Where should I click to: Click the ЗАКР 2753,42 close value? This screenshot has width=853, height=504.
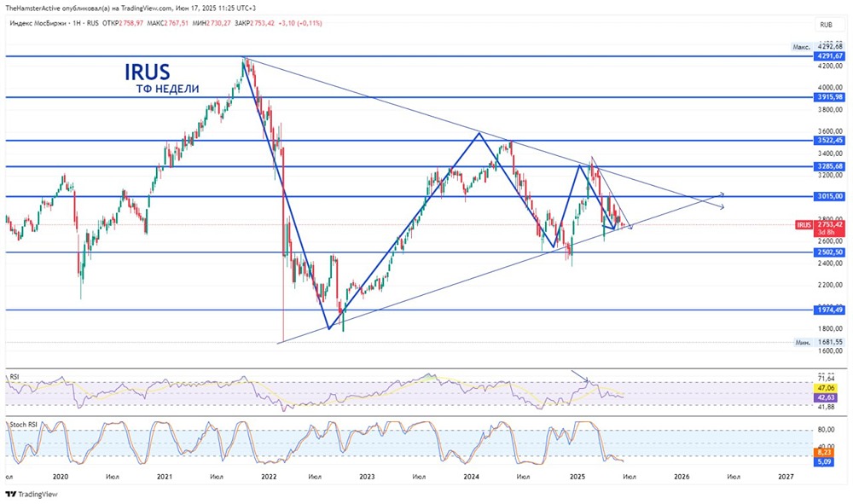tap(254, 23)
